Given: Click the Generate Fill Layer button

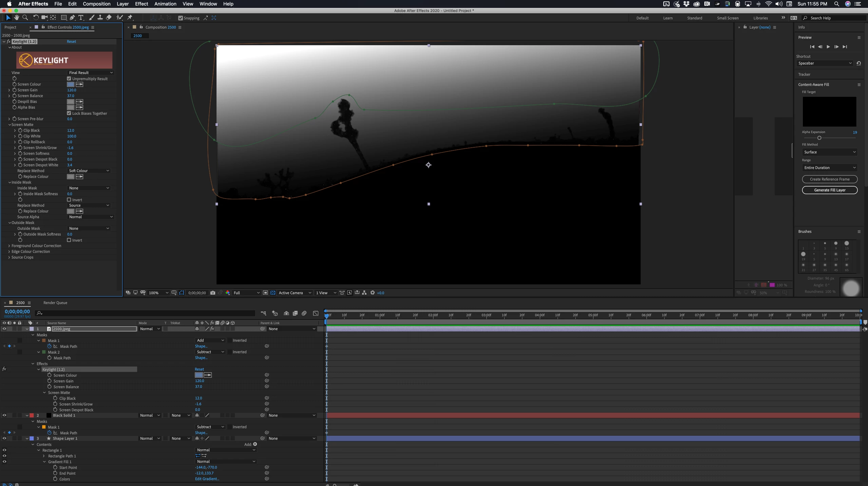Looking at the screenshot, I should point(830,190).
